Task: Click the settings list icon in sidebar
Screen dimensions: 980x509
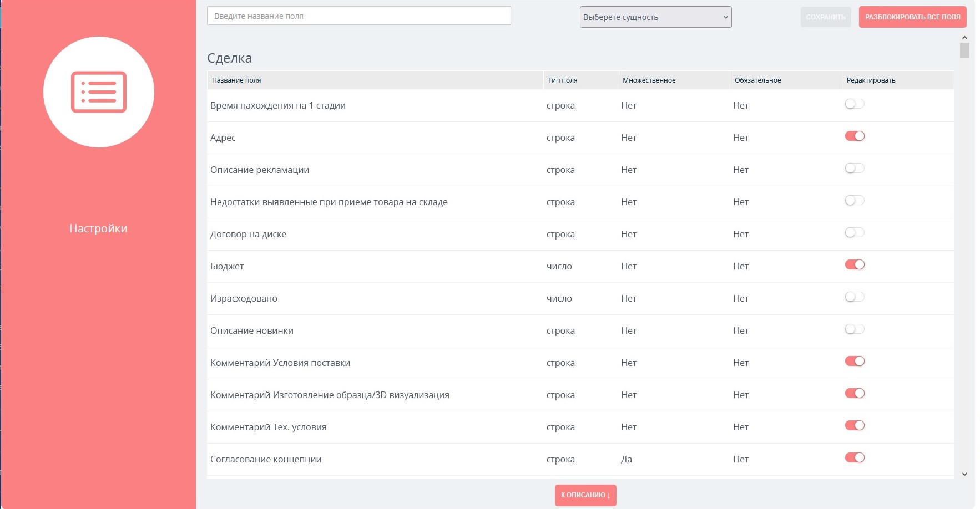Action: [99, 92]
